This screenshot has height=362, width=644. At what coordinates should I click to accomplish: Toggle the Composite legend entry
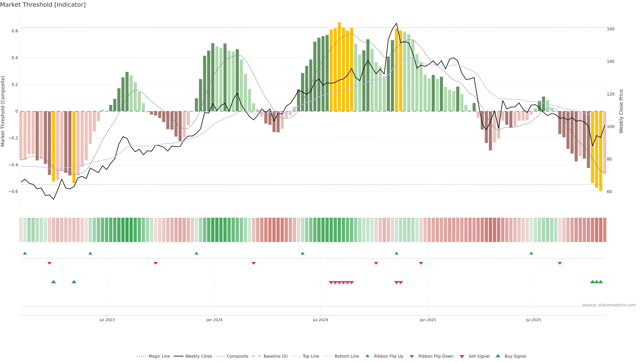(x=237, y=356)
